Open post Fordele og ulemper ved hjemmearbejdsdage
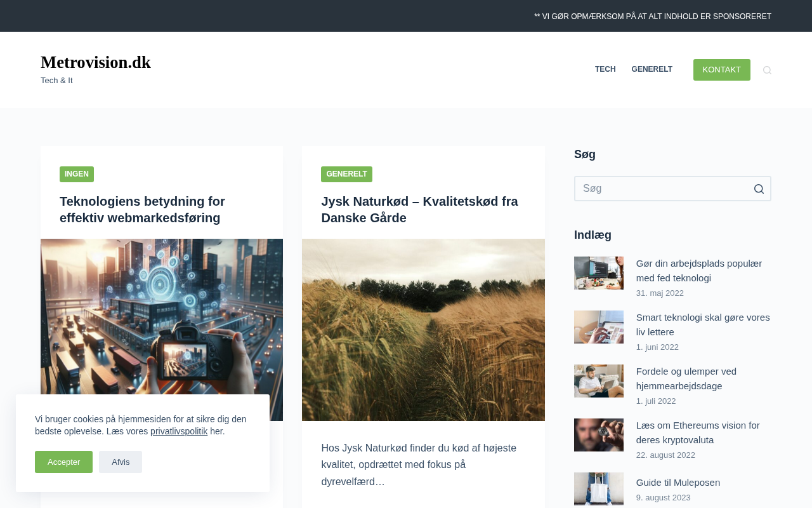812x508 pixels. click(686, 378)
